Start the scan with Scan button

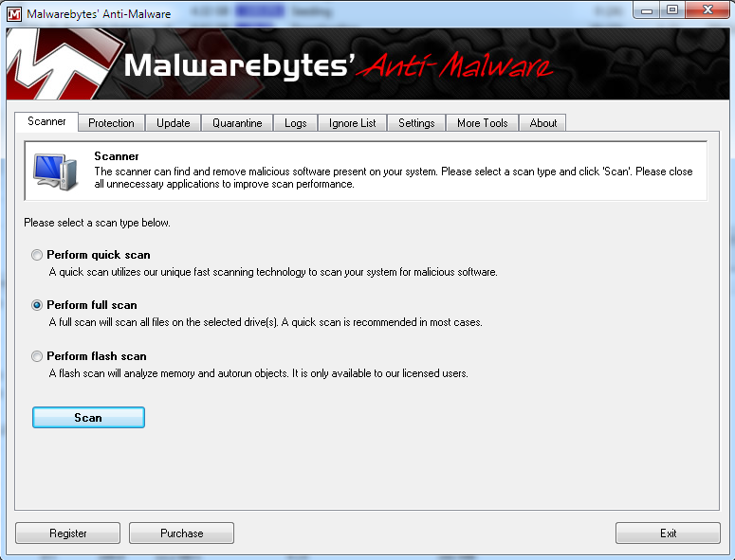(x=88, y=417)
